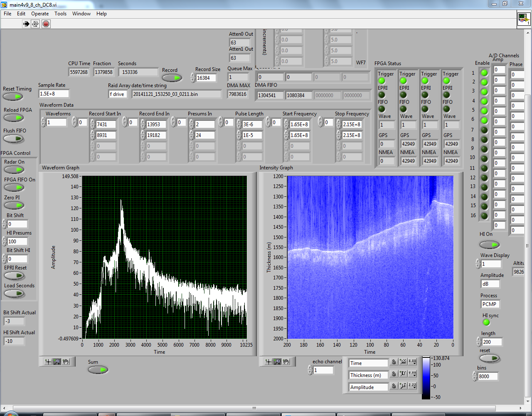Select the Waveform Graph zoom tool
532x416 pixels.
(x=57, y=362)
